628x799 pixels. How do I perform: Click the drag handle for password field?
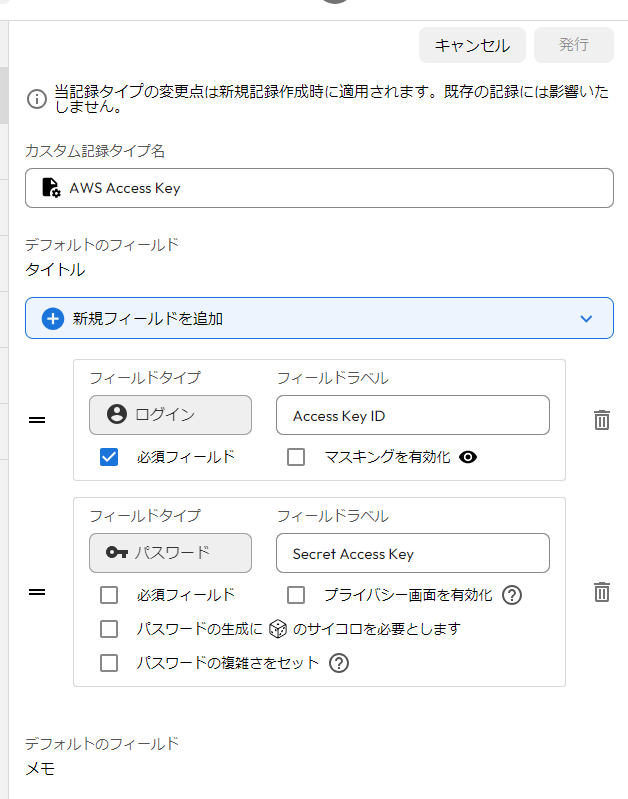[x=37, y=592]
